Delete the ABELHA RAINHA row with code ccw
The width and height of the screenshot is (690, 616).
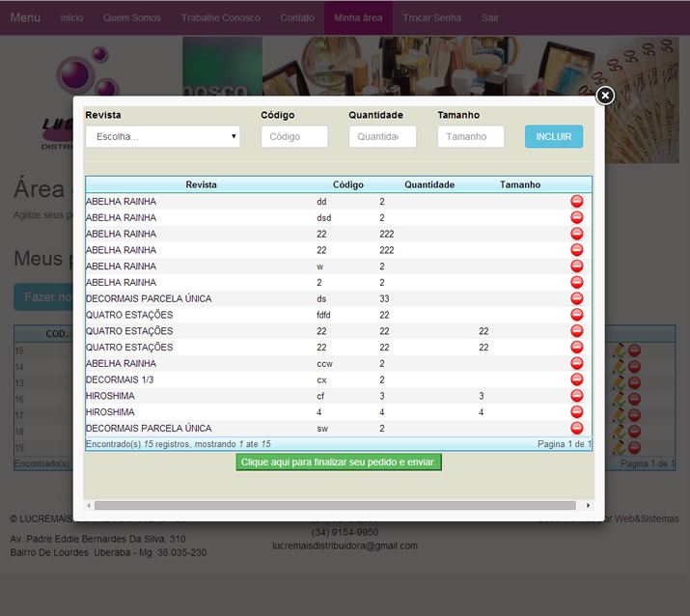[576, 363]
